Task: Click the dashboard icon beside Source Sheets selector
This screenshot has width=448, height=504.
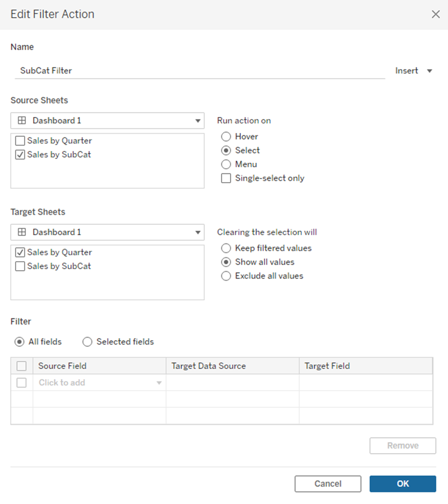Action: click(x=22, y=120)
